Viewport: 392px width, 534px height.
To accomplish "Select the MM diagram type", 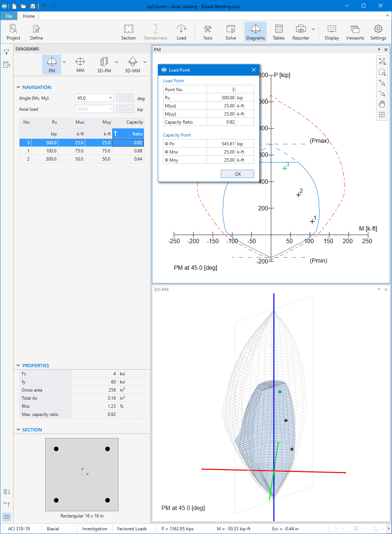I will [80, 65].
